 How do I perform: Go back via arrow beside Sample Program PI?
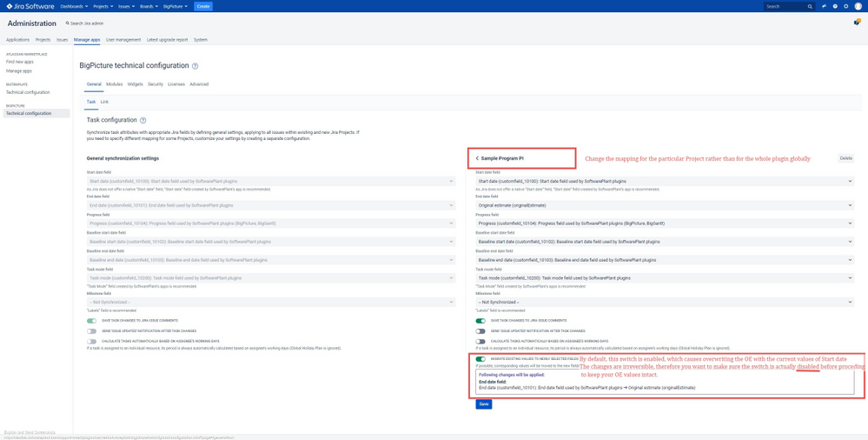pyautogui.click(x=477, y=158)
